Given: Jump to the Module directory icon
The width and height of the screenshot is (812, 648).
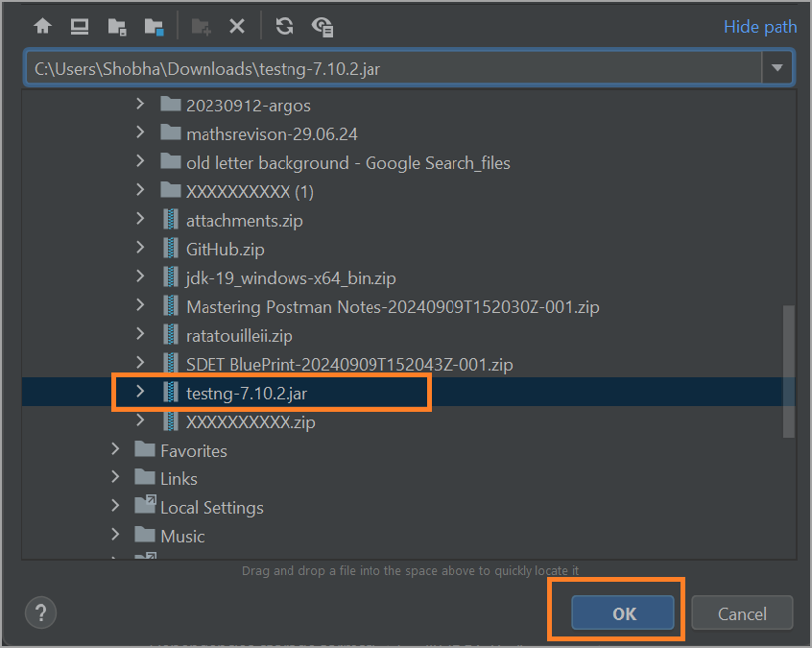Looking at the screenshot, I should (x=153, y=26).
